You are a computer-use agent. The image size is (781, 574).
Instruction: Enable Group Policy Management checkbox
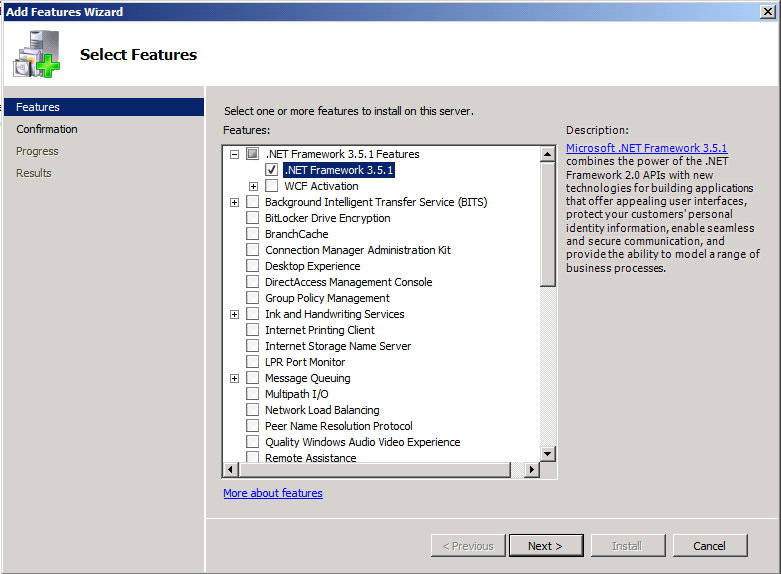coord(253,297)
